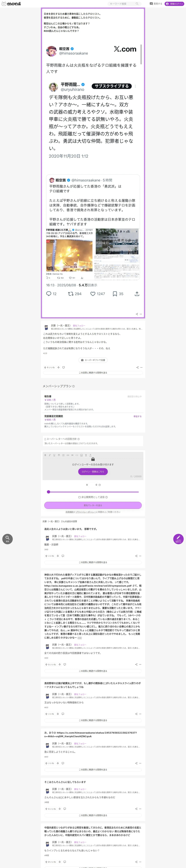
Task: Click the heart like icon showing 1247
Action: [93, 294]
